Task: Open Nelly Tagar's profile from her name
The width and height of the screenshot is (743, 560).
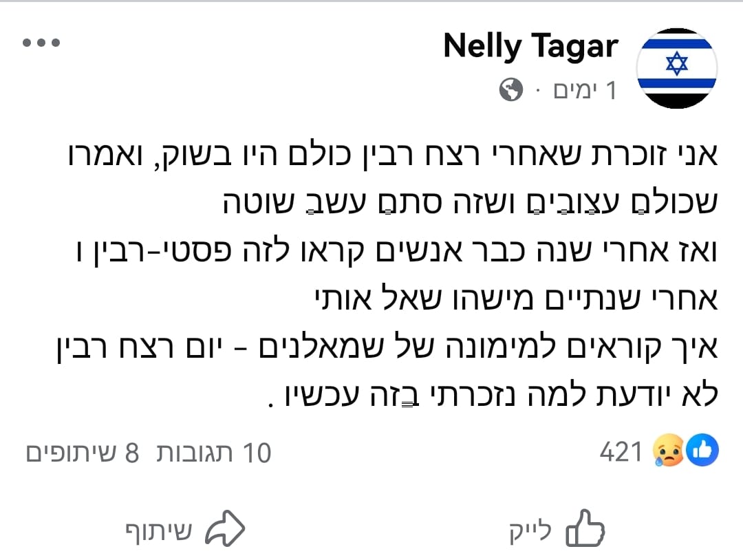Action: [x=530, y=47]
